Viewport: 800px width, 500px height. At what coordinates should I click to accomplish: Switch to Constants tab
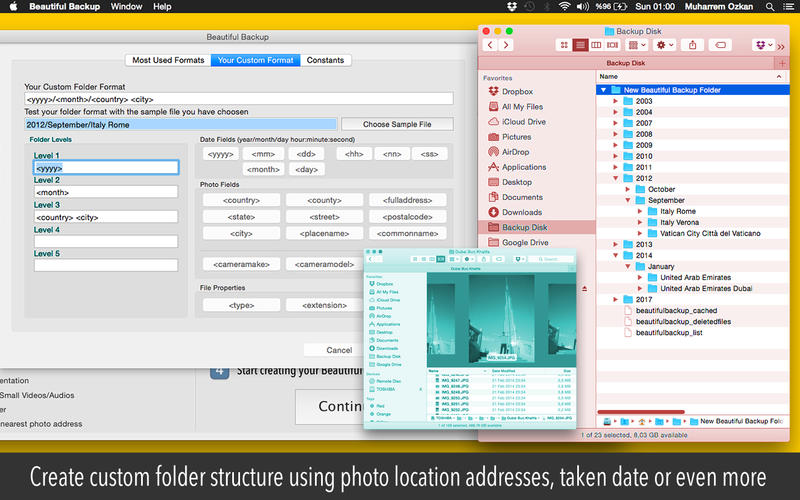point(326,60)
